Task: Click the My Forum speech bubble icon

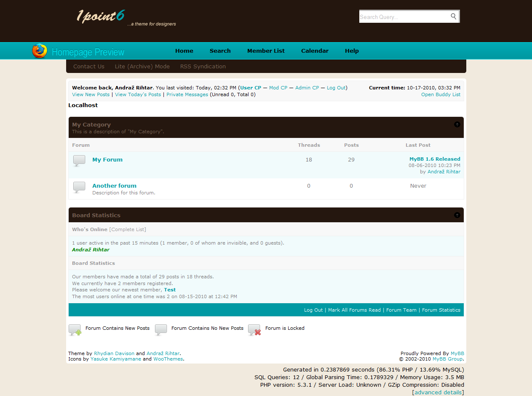Action: tap(79, 161)
